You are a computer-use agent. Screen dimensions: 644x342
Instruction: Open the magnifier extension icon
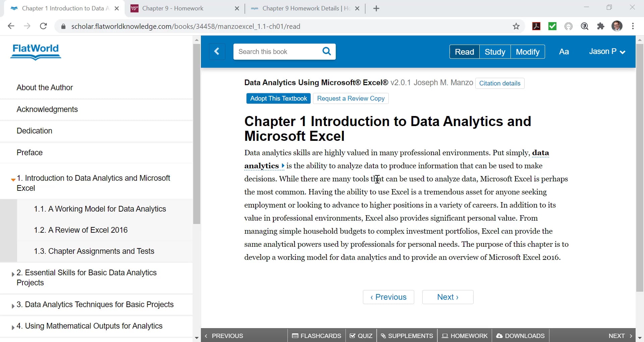coord(585,26)
